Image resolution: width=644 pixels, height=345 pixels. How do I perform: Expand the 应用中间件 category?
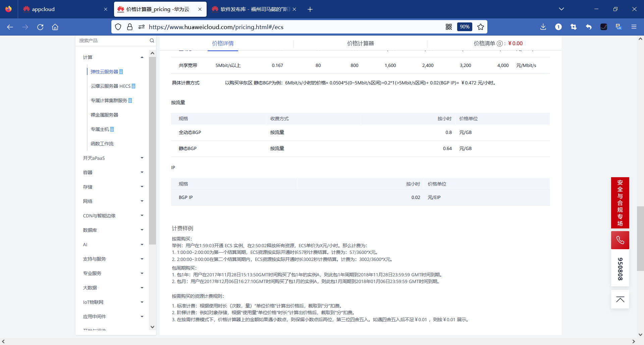(x=142, y=317)
